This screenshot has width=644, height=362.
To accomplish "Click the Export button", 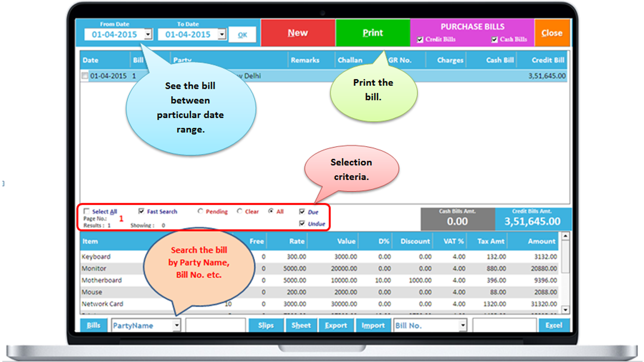I will click(336, 325).
